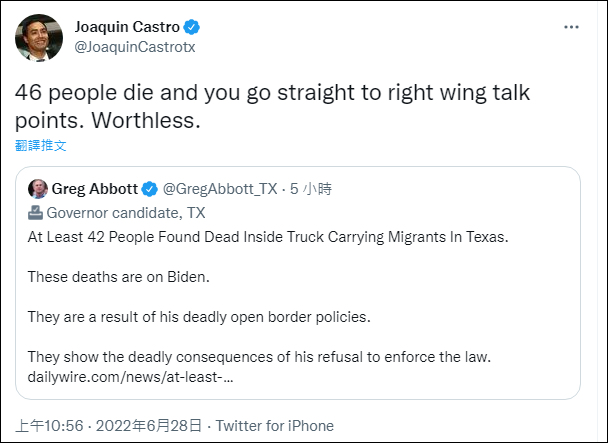Click Joaquin Castro's blue verified badge
The width and height of the screenshot is (608, 443).
(189, 26)
